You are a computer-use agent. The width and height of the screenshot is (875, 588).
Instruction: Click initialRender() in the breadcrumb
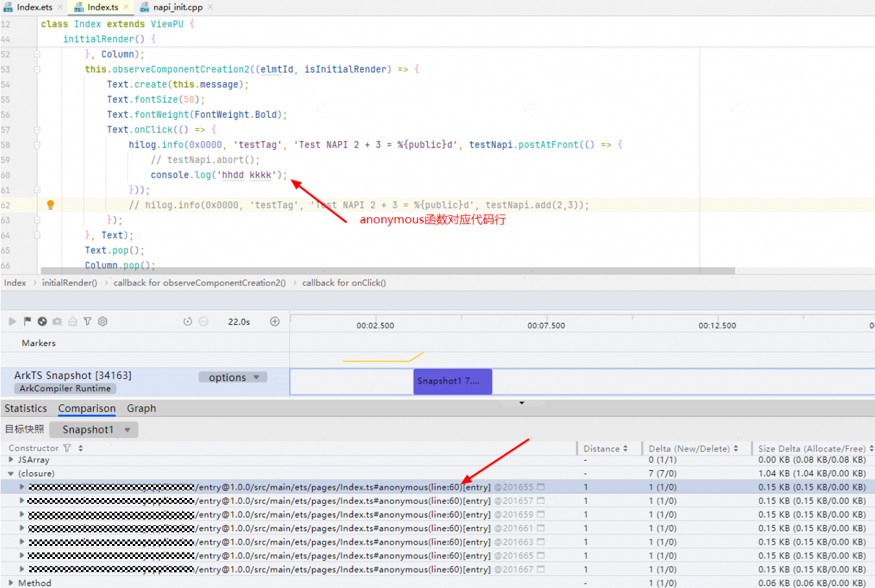(x=69, y=283)
